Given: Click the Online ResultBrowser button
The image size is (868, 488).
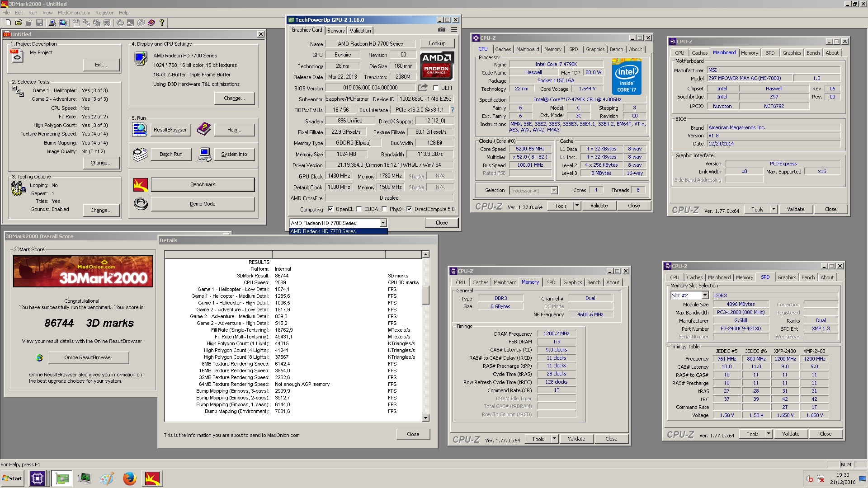Looking at the screenshot, I should (88, 357).
